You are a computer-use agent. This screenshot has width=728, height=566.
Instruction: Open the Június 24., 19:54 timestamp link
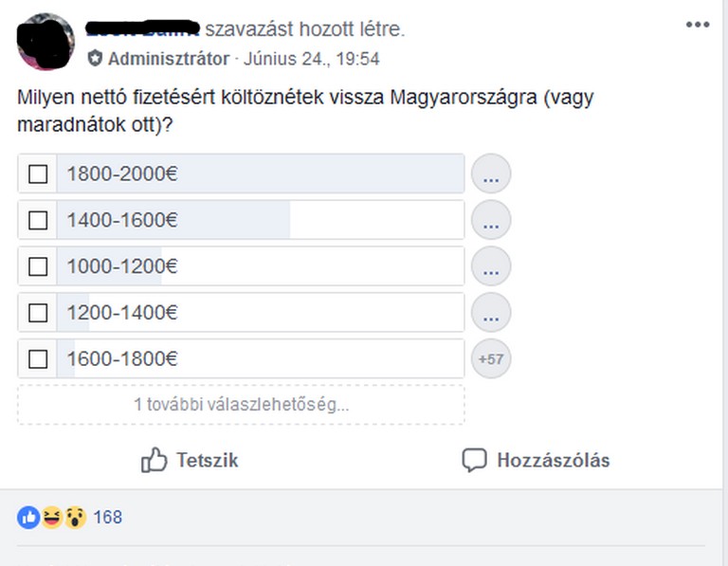point(312,59)
